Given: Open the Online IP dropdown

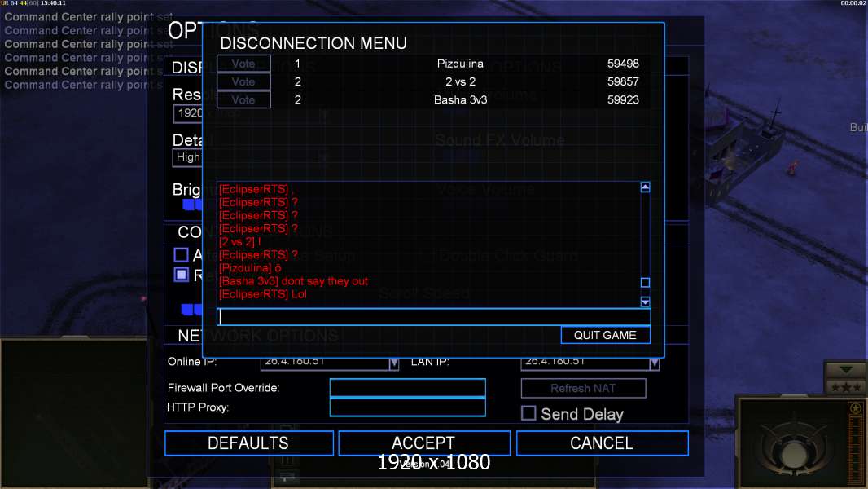Looking at the screenshot, I should point(393,363).
